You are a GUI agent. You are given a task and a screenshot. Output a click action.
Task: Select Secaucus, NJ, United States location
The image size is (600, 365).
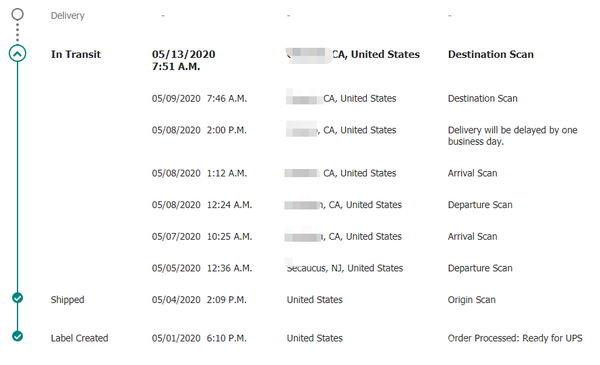point(345,268)
